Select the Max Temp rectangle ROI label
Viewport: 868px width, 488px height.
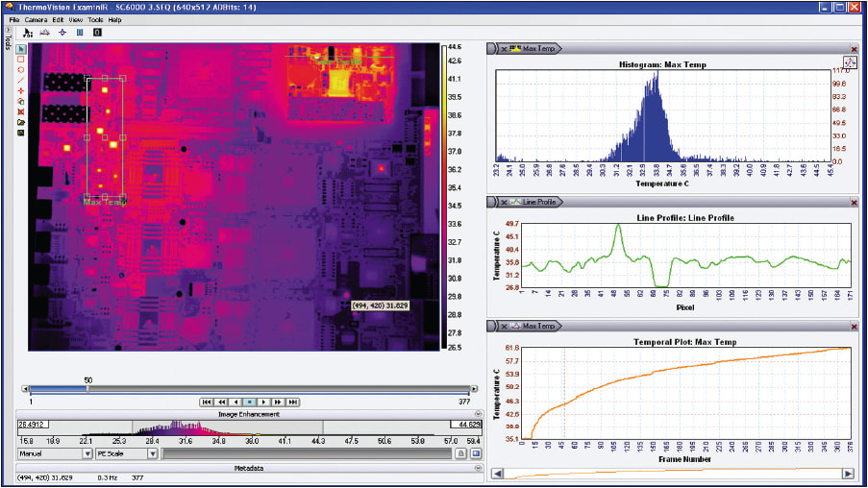pos(105,203)
